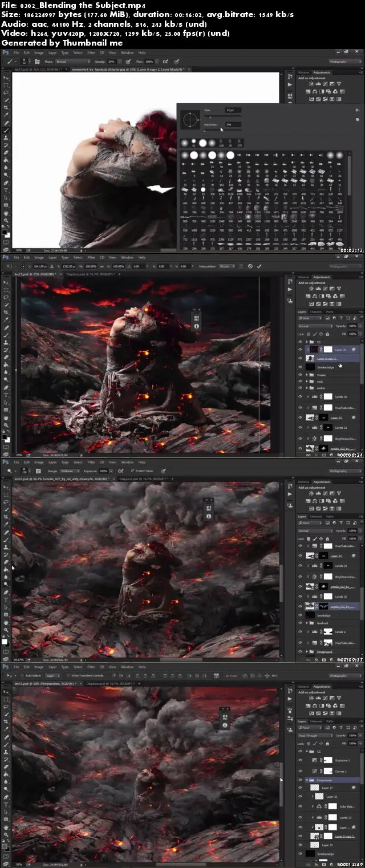
Task: Select the Eraser tool in the 00:06:24 frame
Action: pos(6,357)
